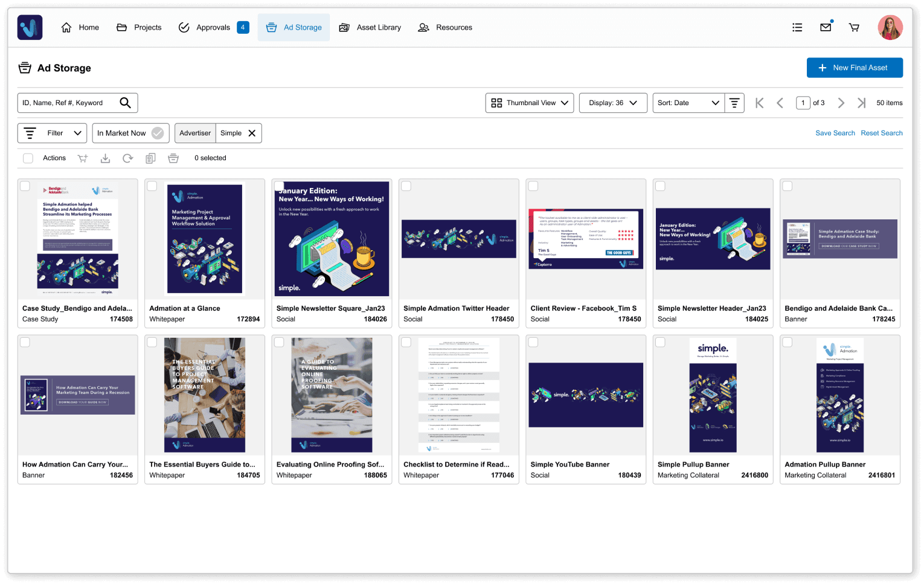Check the Admation at a Glance checkbox
This screenshot has height=585, width=924.
point(152,186)
